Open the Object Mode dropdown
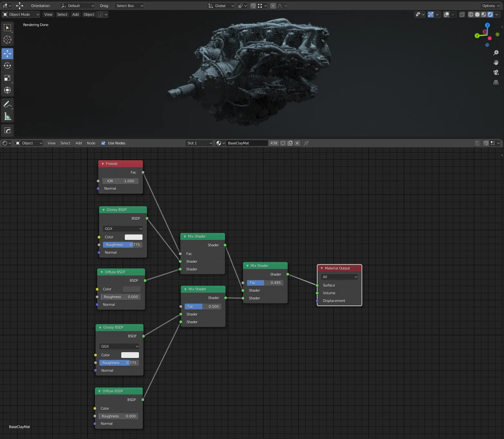The height and width of the screenshot is (439, 504). pos(21,14)
